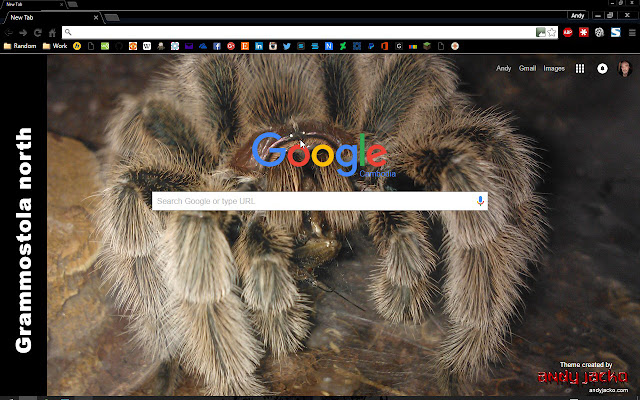640x400 pixels.
Task: Click the browser Forward arrow
Action: pyautogui.click(x=23, y=33)
